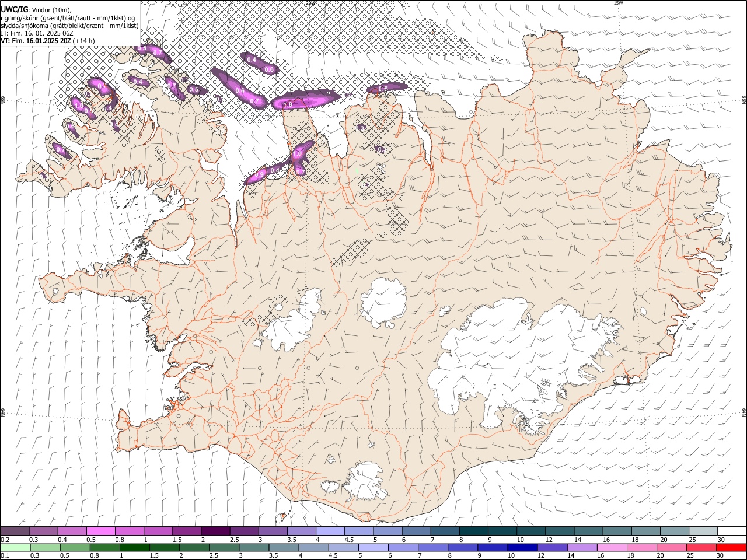Select the initial time line 'IT: Fim. 16. 01. 2025 06Z'

38,33
